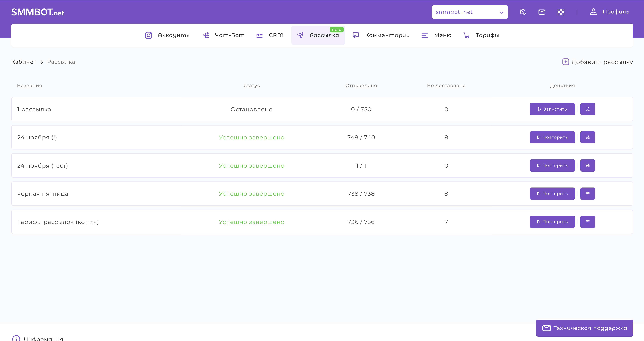Viewport: 644px width, 341px height.
Task: Open the mail envelope icon in header
Action: pos(542,12)
